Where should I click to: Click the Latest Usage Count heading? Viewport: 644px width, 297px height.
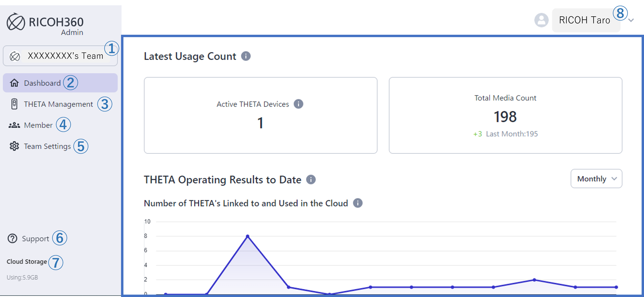point(190,56)
